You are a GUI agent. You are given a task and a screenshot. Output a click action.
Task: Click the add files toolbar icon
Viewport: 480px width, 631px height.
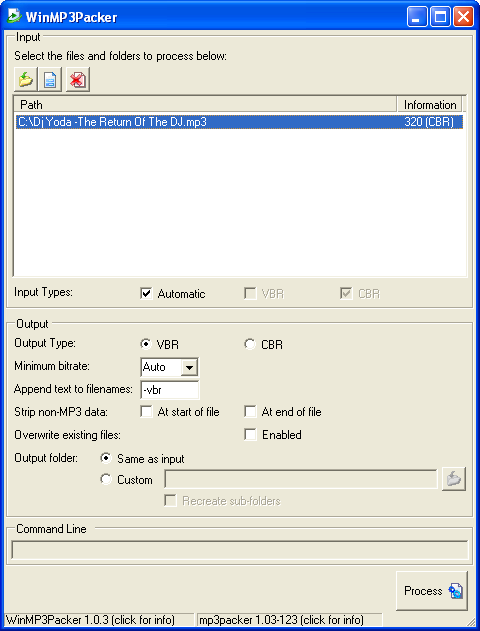pos(49,79)
